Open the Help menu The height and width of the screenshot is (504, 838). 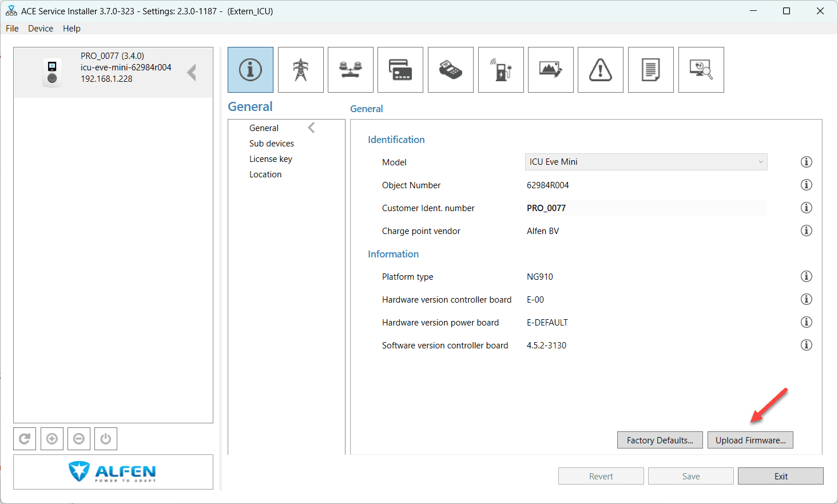click(72, 29)
